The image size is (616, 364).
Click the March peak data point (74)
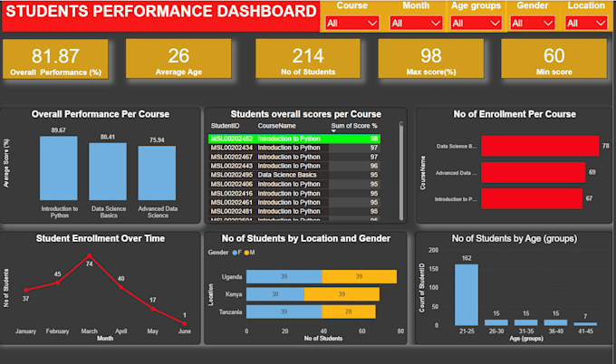tap(89, 255)
